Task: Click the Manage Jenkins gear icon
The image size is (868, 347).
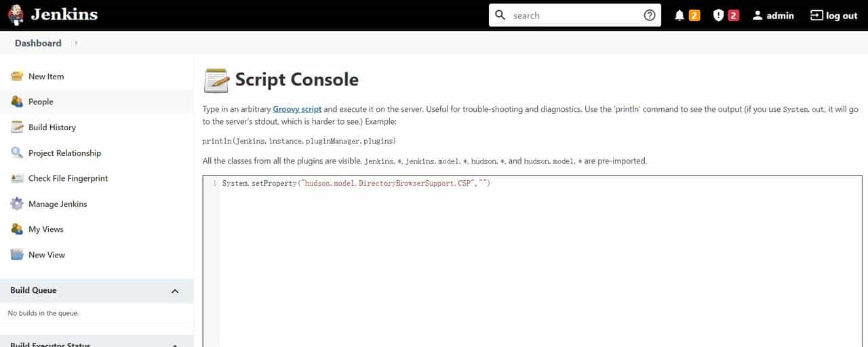Action: (17, 204)
